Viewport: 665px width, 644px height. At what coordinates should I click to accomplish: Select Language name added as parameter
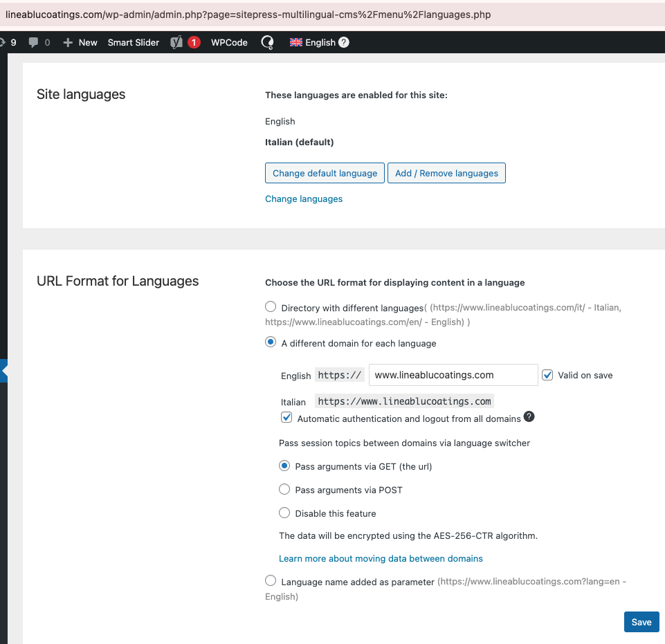[271, 580]
